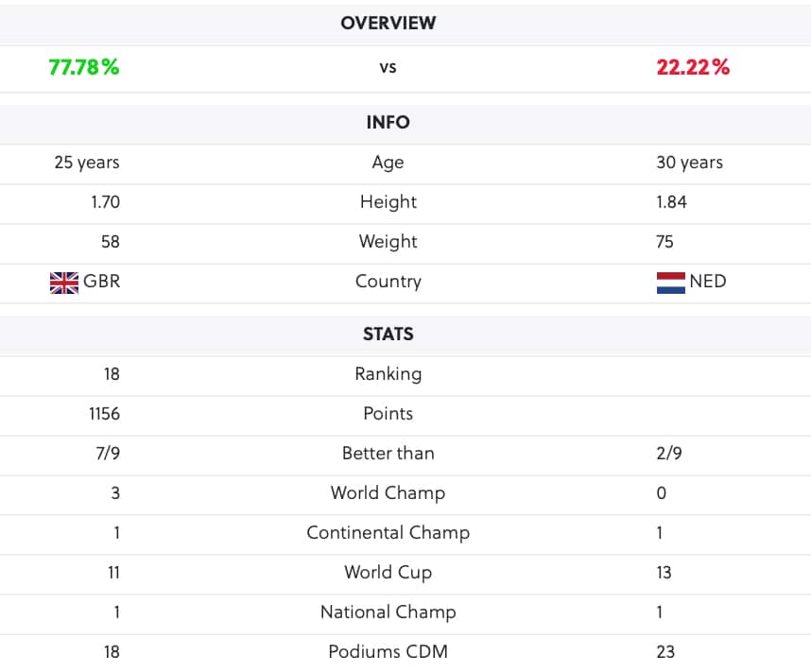Click the Great Britain flag icon
Image resolution: width=811 pixels, height=672 pixels.
(x=64, y=283)
